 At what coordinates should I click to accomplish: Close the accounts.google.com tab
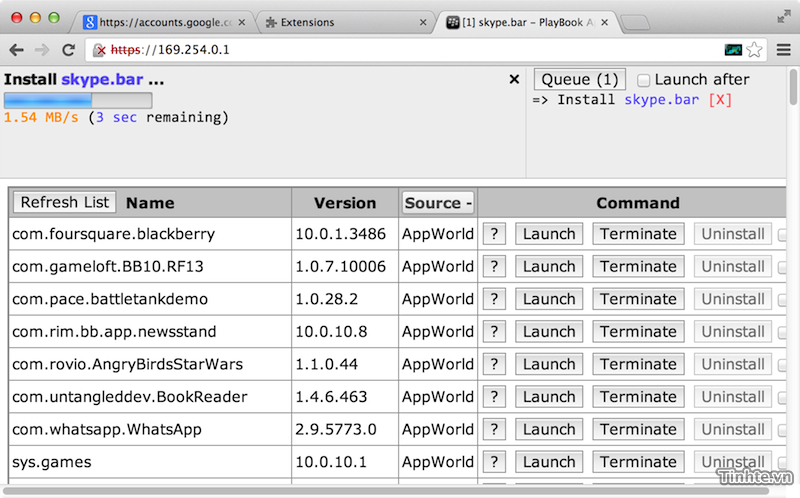(x=242, y=22)
